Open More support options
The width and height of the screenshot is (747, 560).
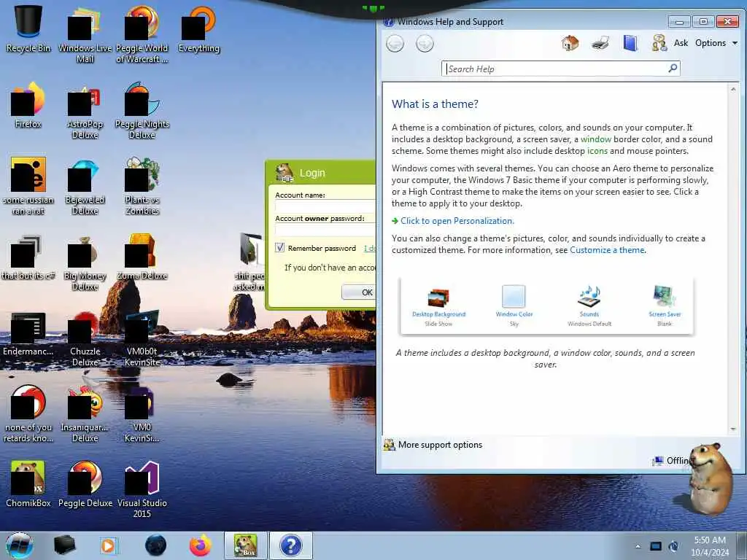[x=440, y=445]
